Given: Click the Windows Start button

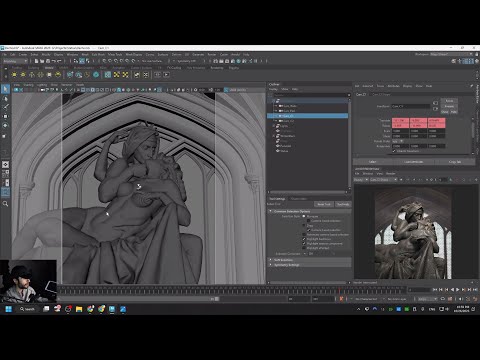Looking at the screenshot, I should [x=9, y=309].
